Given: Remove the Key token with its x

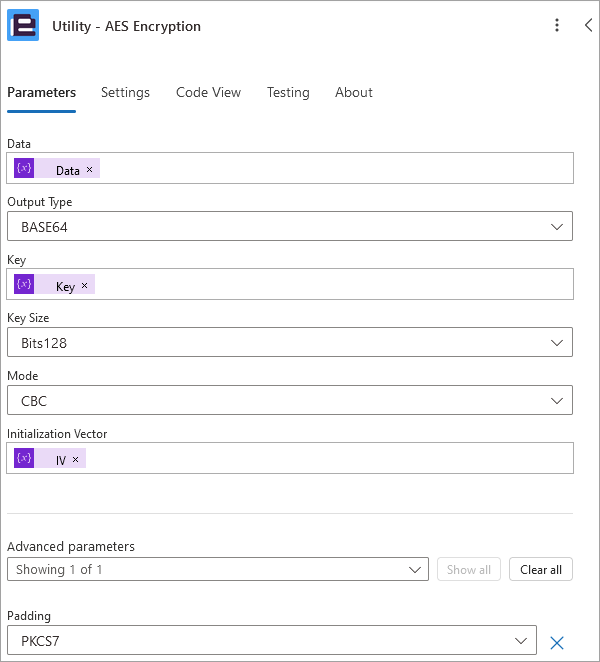Looking at the screenshot, I should click(84, 286).
